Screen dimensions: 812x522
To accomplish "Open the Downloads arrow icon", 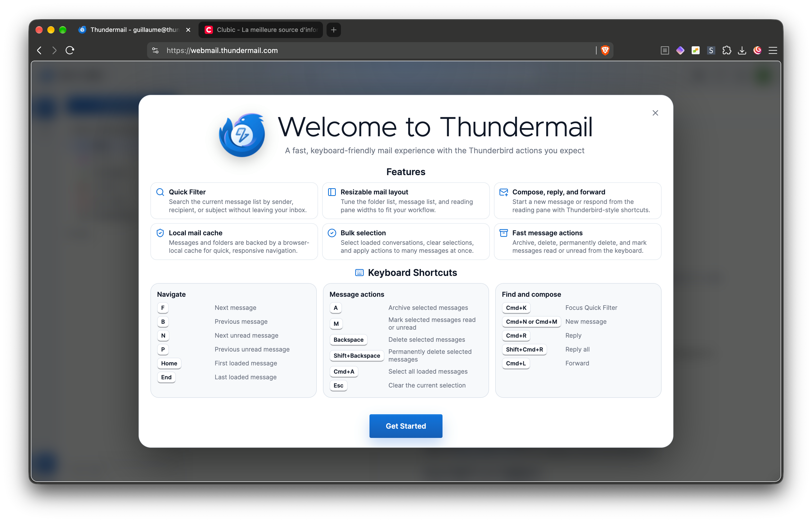I will [x=742, y=50].
